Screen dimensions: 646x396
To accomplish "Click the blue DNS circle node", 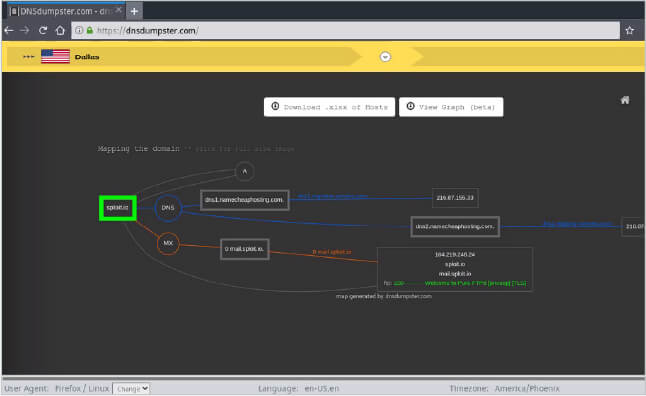I will click(x=168, y=208).
